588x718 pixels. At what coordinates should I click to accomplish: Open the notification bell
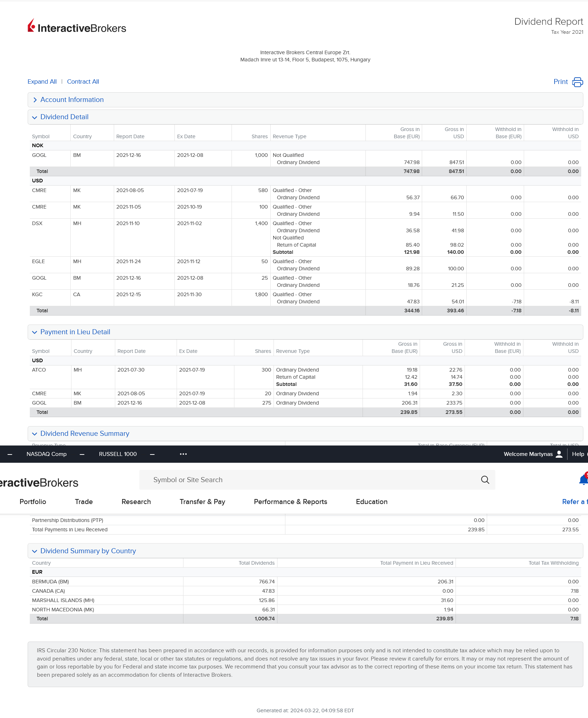584,479
